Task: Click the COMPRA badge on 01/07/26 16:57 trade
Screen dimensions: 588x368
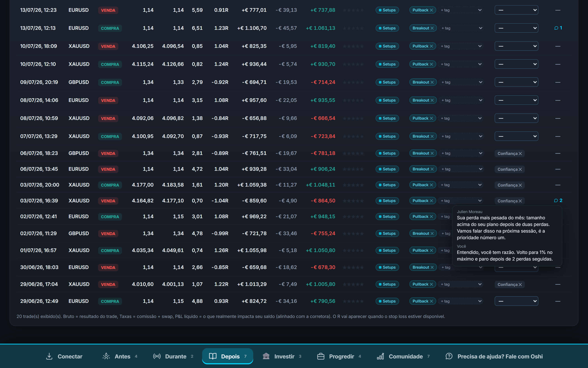Action: [110, 251]
